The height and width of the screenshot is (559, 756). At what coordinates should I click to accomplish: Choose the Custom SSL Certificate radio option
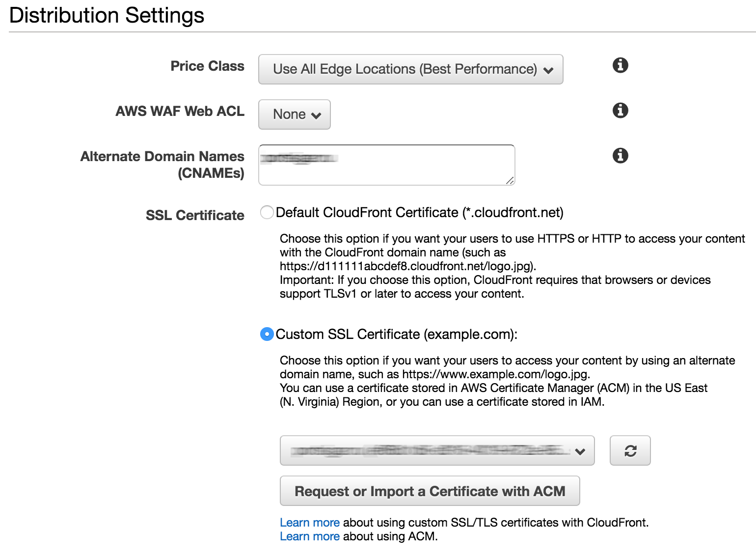(267, 335)
